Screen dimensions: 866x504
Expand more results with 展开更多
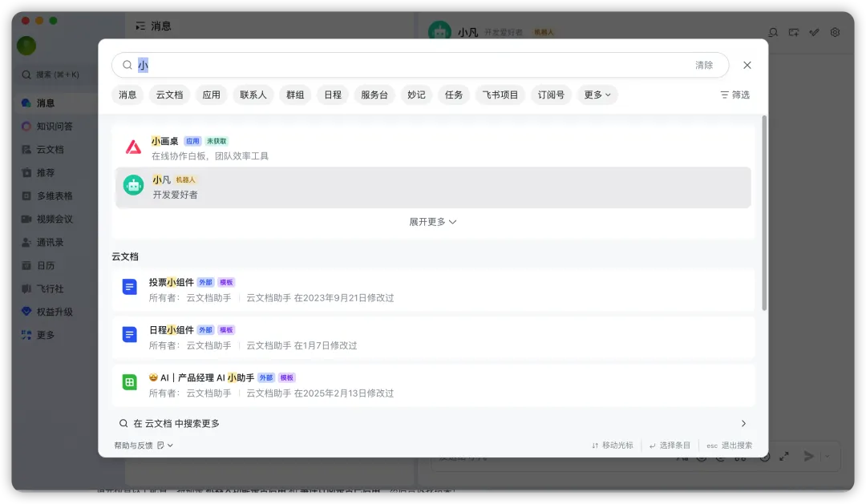pos(432,222)
